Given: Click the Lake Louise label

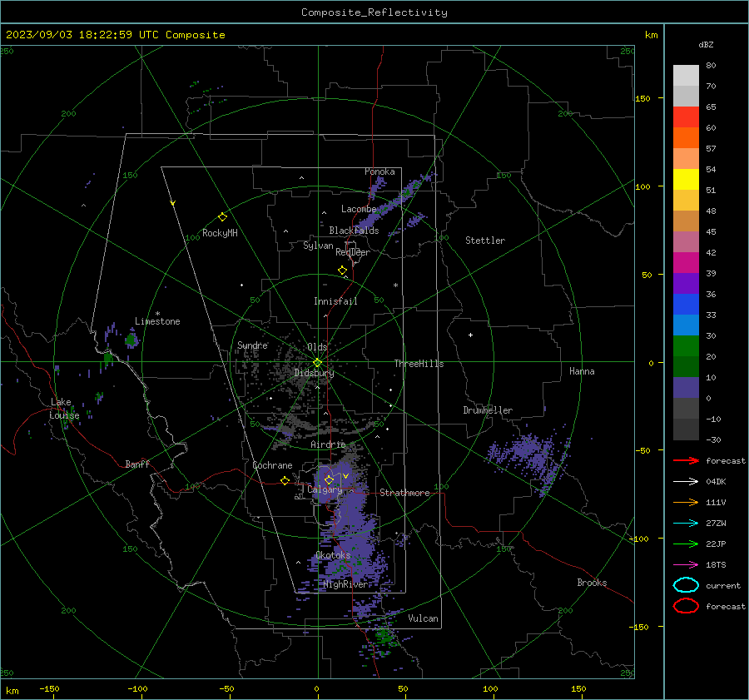Looking at the screenshot, I should pyautogui.click(x=64, y=409).
